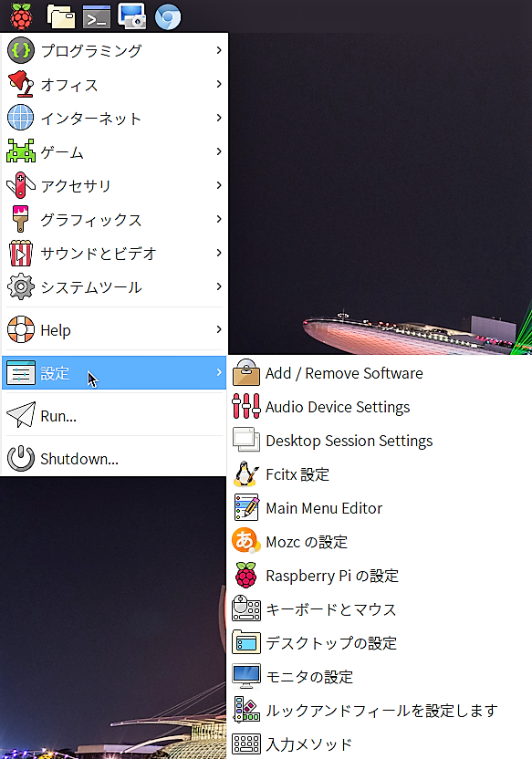Click the screenshot tool icon in panel
The height and width of the screenshot is (759, 532).
point(131,16)
